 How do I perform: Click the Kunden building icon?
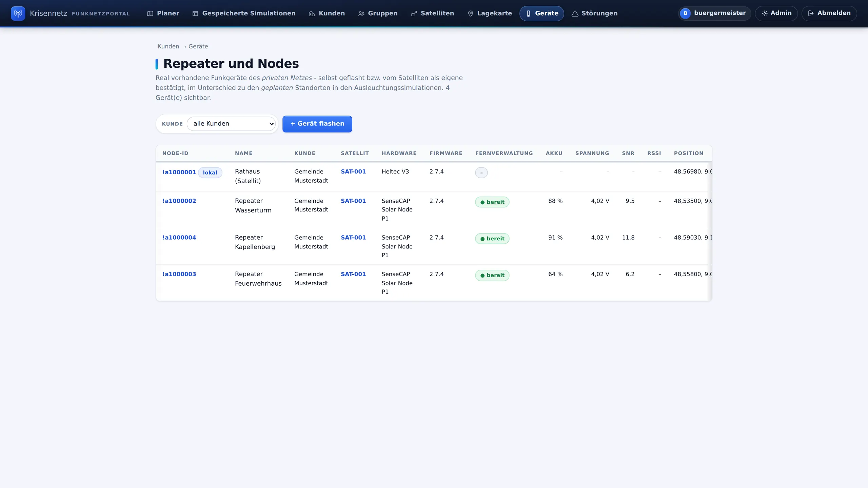[x=312, y=14]
